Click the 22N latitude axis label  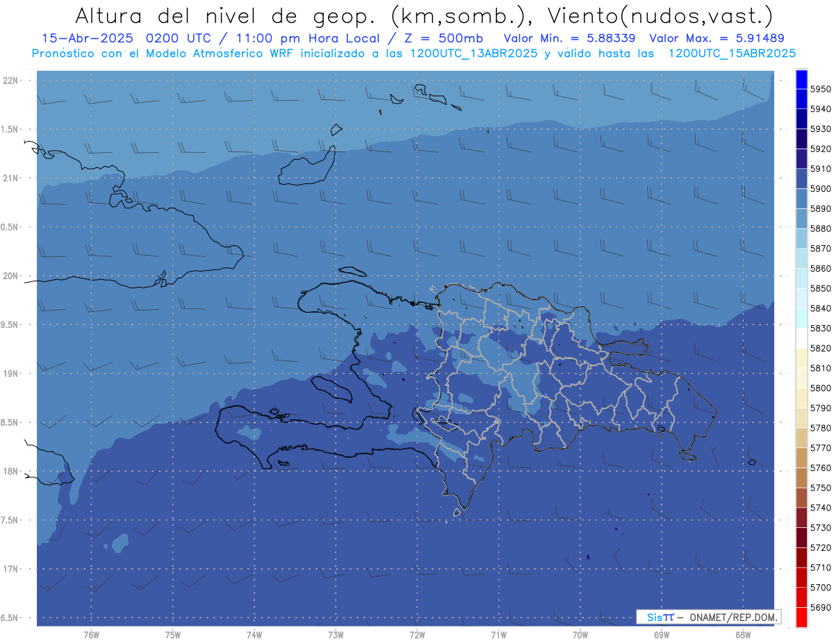11,81
